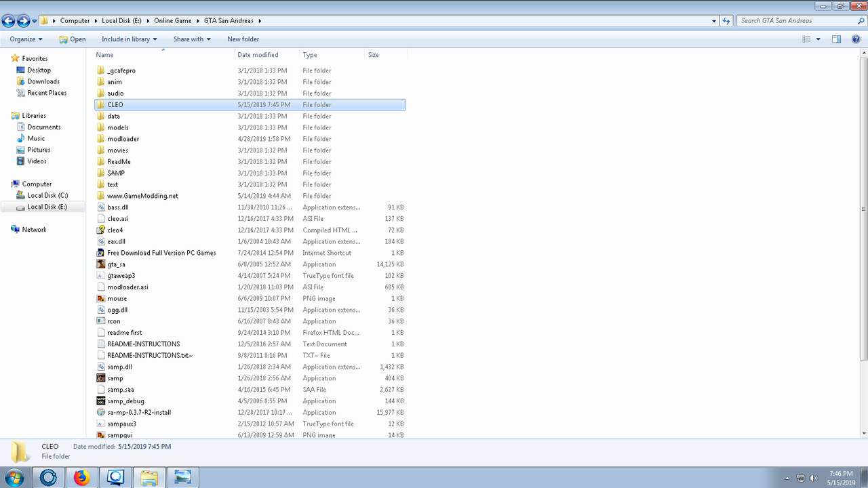Open the recent pages dropdown arrow
Screen dimensions: 868x488
pos(35,21)
